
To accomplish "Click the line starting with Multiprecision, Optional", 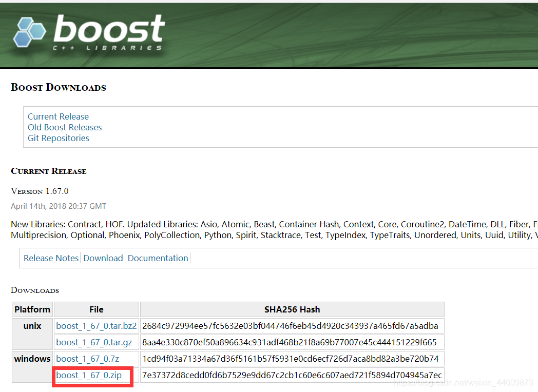I will 275,236.
